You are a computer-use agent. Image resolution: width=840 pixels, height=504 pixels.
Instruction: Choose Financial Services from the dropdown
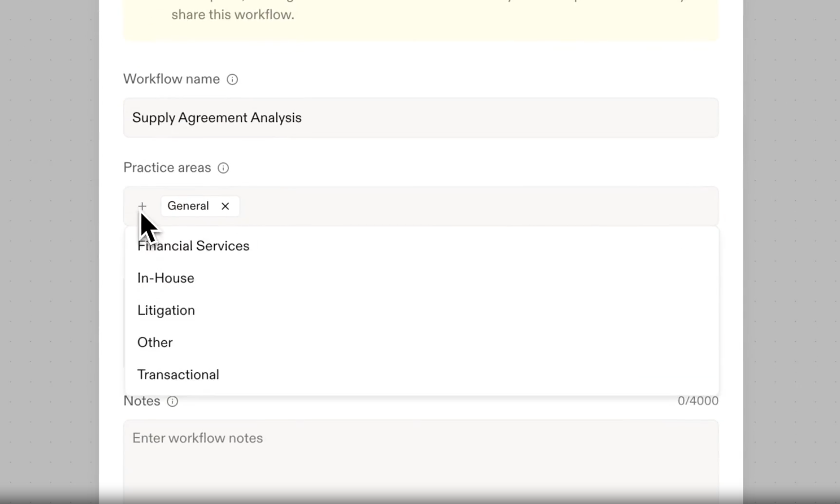[193, 246]
